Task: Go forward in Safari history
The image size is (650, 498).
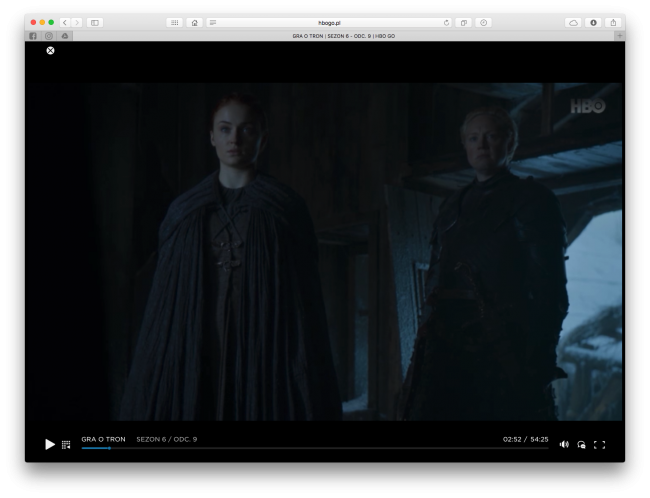Action: pyautogui.click(x=77, y=22)
